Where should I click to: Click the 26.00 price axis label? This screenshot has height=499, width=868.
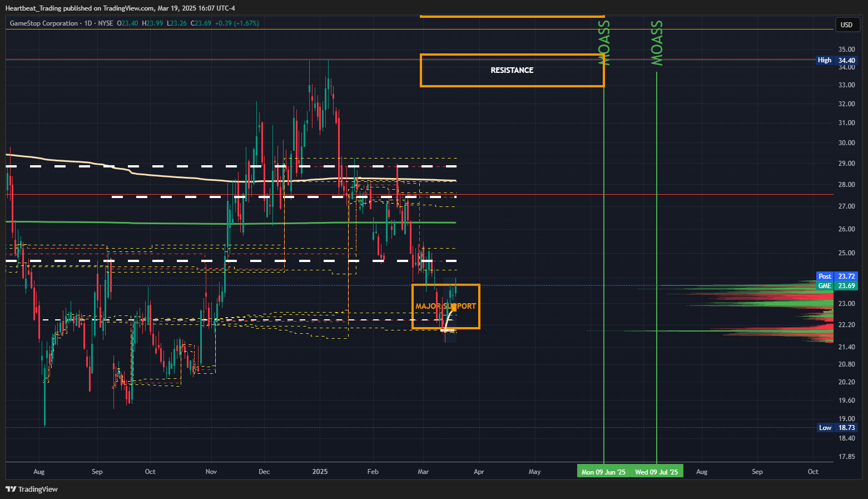click(x=846, y=229)
